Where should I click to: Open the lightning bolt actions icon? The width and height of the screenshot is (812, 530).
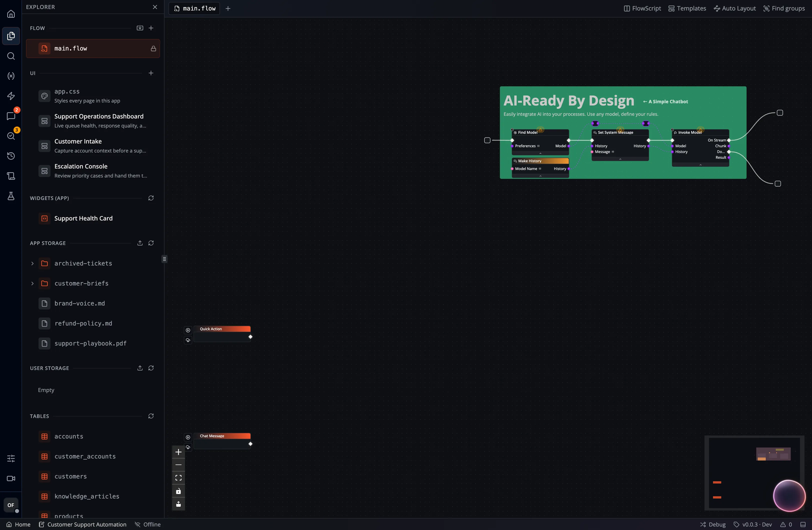[11, 96]
